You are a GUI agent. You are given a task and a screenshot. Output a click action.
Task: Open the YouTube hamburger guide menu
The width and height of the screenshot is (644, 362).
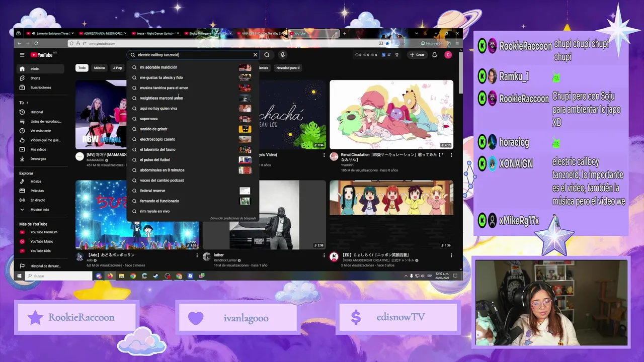22,55
